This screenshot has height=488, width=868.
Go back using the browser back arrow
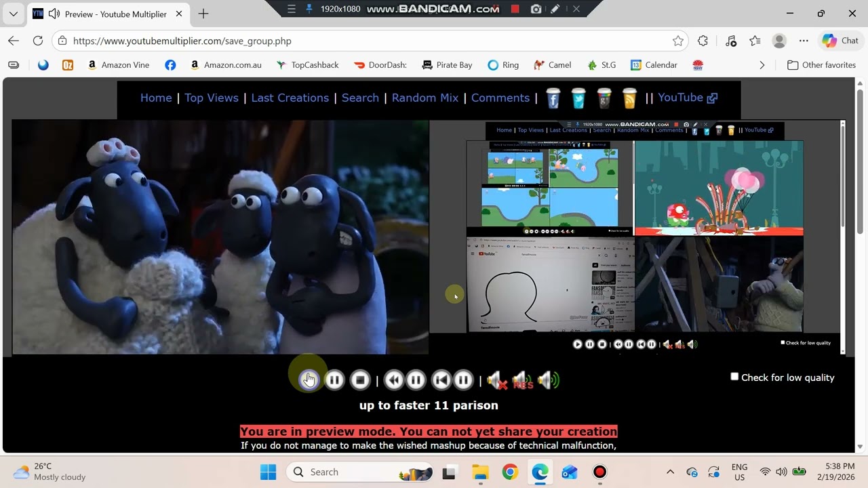point(14,41)
